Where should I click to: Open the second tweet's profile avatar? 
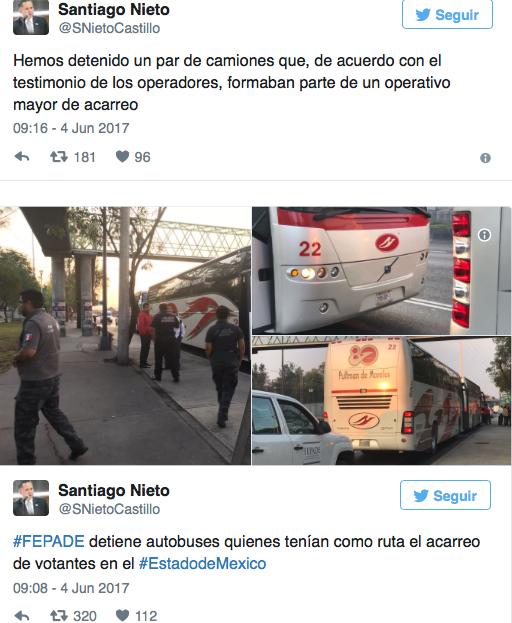point(31,498)
